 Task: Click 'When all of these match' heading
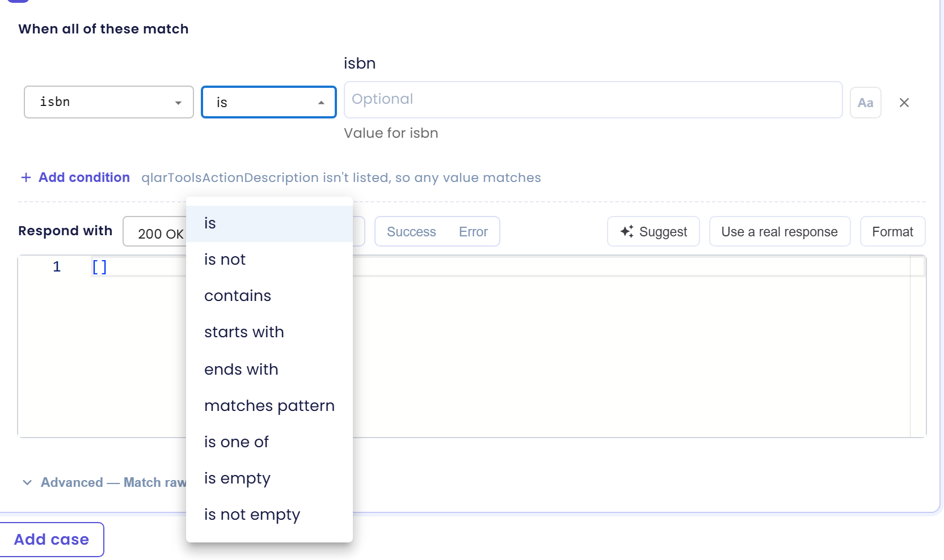[103, 29]
